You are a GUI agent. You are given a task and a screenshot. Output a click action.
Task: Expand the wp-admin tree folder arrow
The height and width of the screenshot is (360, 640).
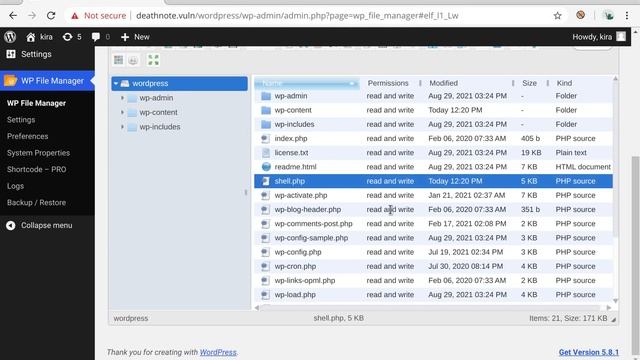point(122,98)
